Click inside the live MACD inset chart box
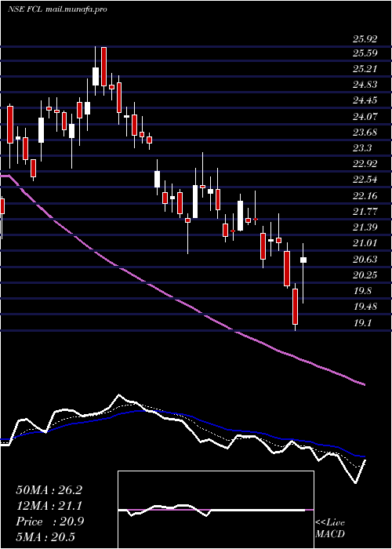The width and height of the screenshot is (392, 549). click(x=216, y=510)
